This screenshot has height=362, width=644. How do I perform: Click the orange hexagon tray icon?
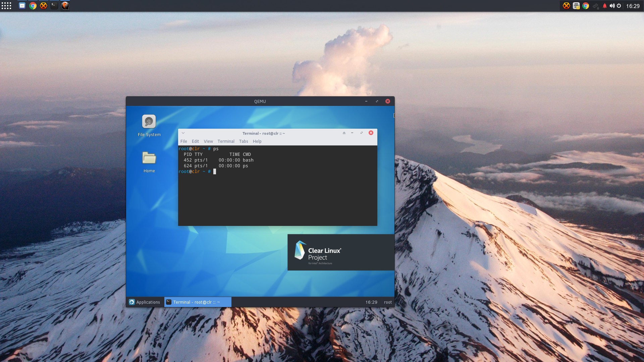567,6
